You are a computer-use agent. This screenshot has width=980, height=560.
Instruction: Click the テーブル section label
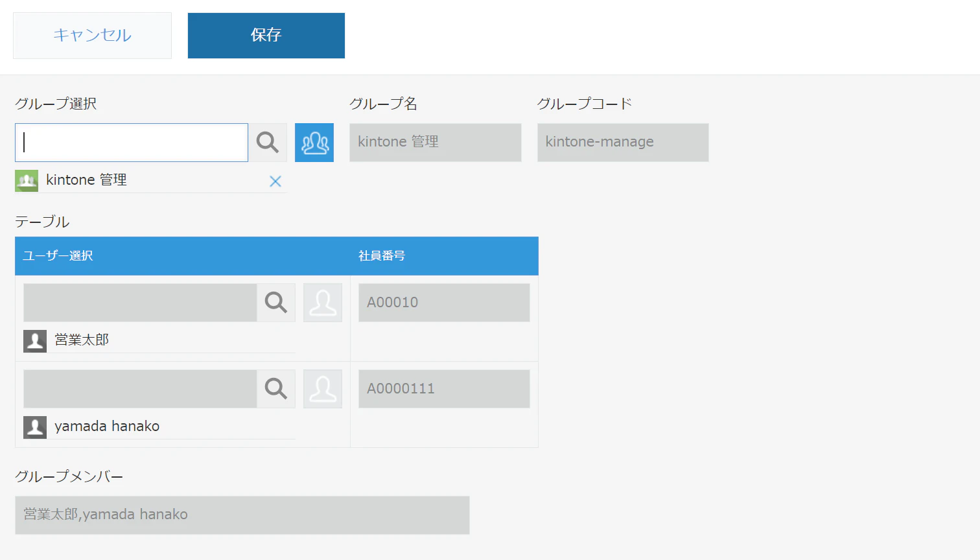pos(42,222)
